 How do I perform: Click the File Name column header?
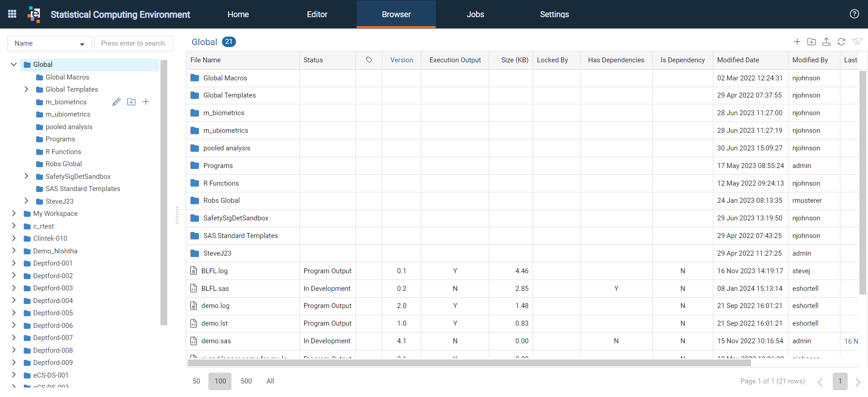point(243,60)
